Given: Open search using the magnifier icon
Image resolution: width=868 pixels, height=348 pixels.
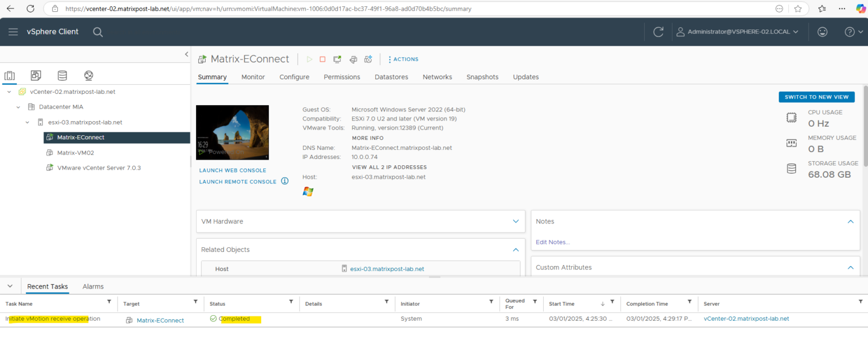Looking at the screenshot, I should [98, 32].
